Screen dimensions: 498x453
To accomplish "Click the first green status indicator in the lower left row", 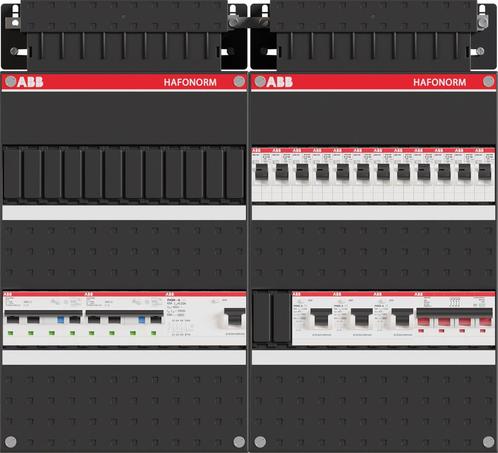I will click(11, 333).
